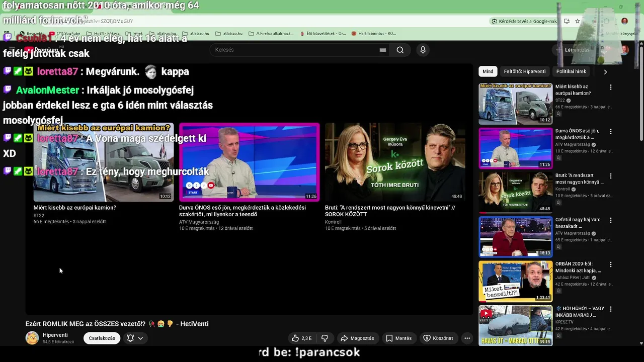
Task: Open the browser profile avatar in the toolbar
Action: click(624, 21)
